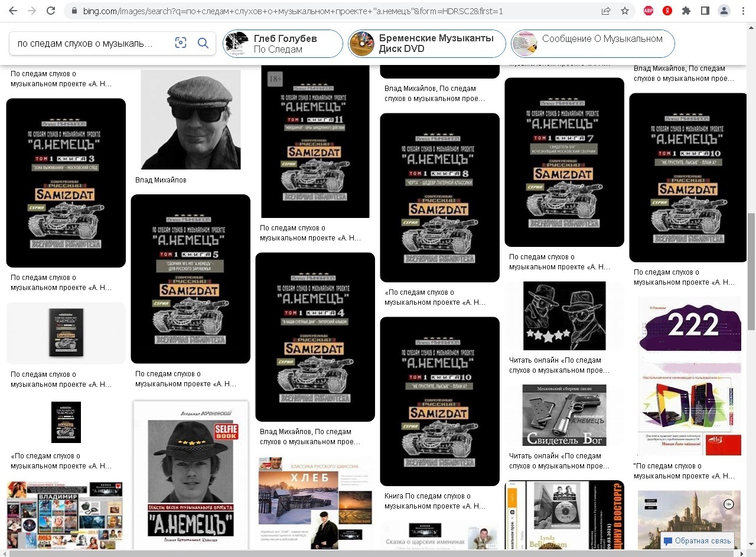The height and width of the screenshot is (557, 756).
Task: Bookmark this page with the star icon
Action: [625, 11]
